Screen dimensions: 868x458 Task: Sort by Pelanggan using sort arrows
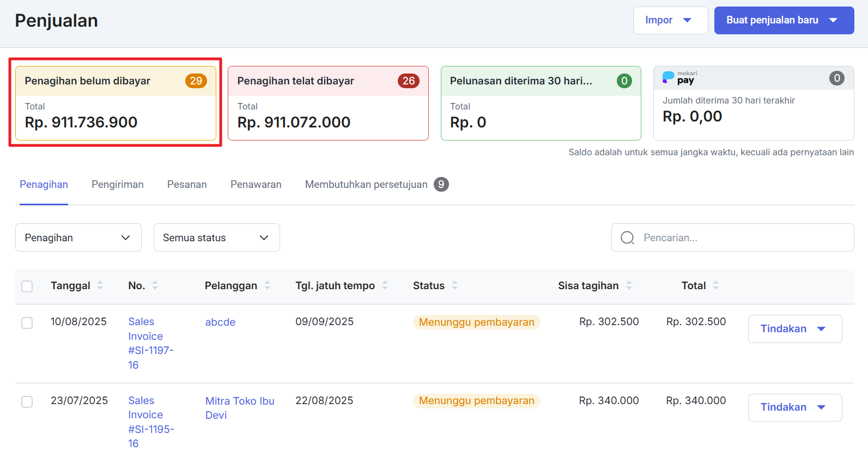coord(267,285)
